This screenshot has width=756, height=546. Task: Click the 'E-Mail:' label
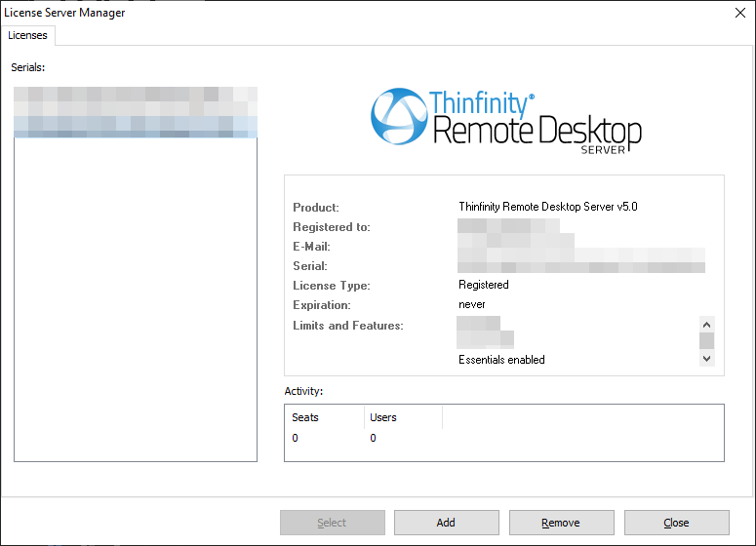click(x=311, y=247)
